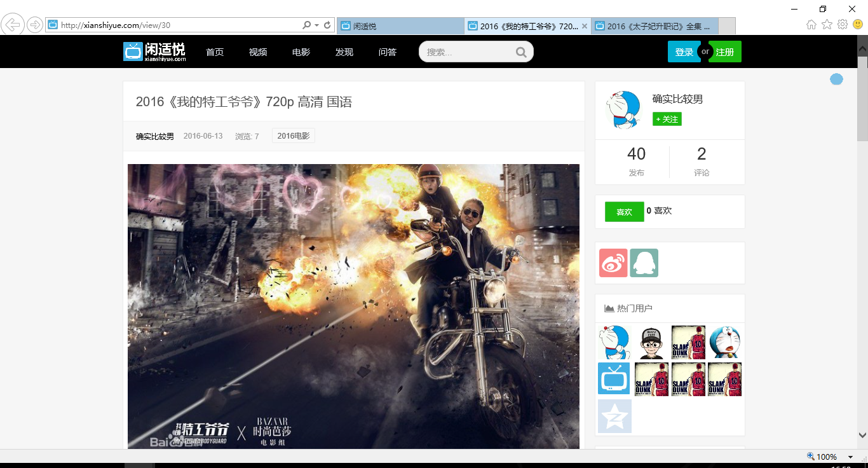Screen dimensions: 868x468
Task: Click the 登录 login button
Action: coord(684,52)
